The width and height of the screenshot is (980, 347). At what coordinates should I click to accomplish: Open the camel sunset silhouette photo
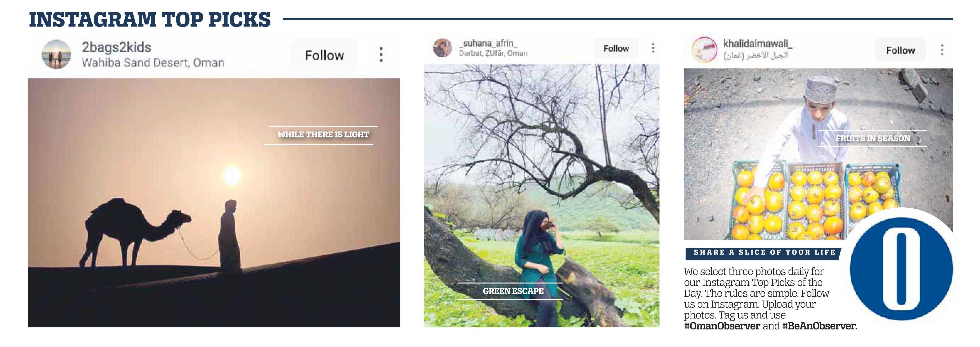click(214, 203)
